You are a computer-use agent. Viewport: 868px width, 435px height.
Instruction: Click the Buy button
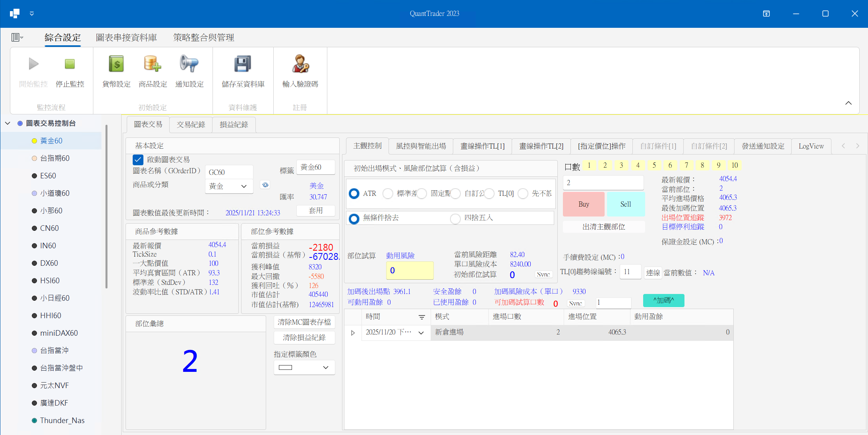click(584, 204)
